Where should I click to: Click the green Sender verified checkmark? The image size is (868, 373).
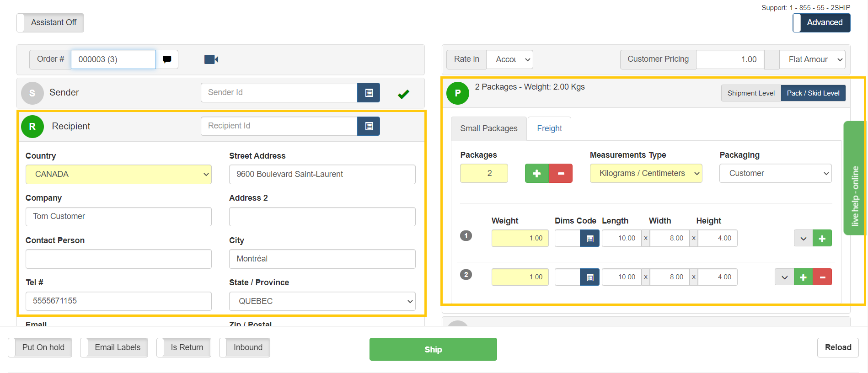[x=403, y=94]
